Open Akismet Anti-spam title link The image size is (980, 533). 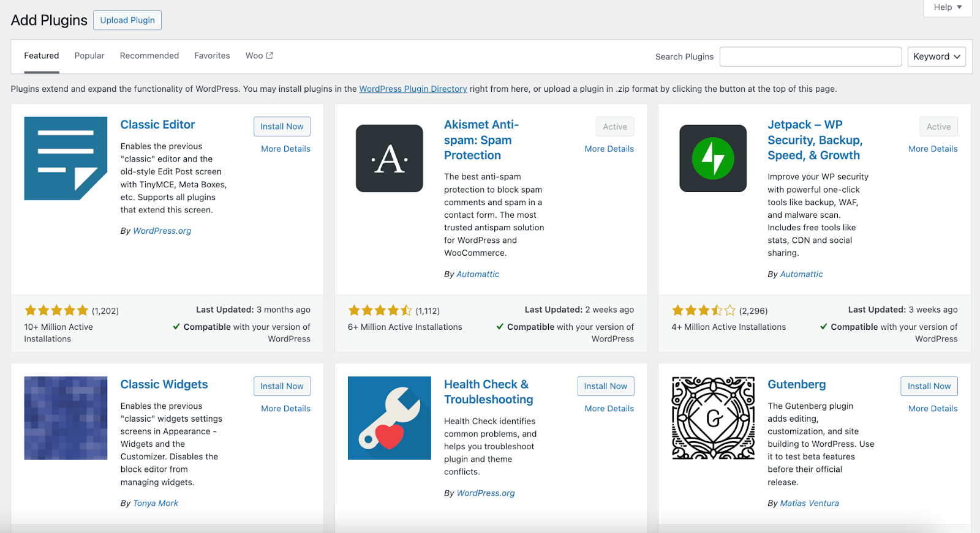[481, 140]
